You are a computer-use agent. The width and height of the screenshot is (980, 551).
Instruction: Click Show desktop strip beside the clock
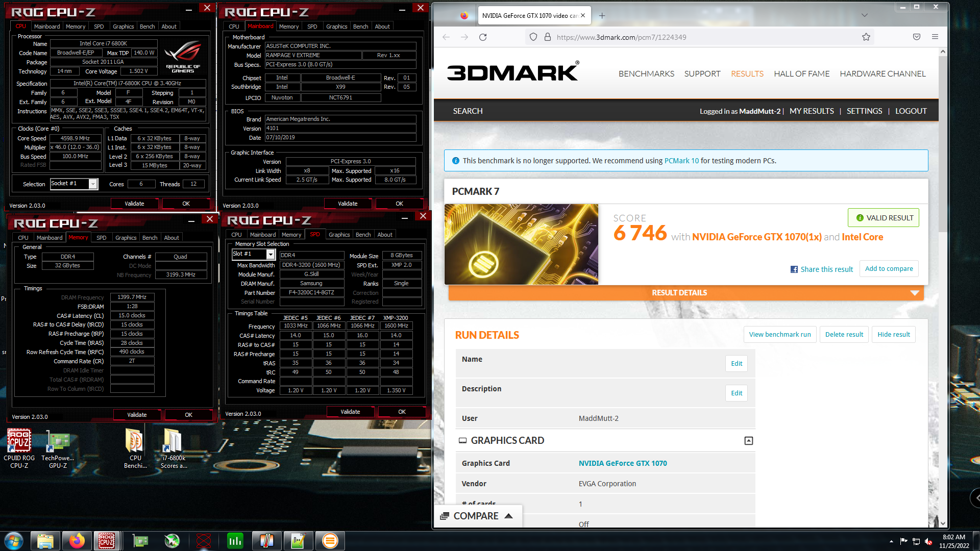point(976,541)
